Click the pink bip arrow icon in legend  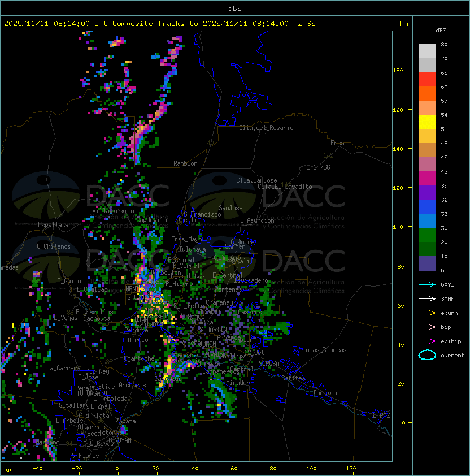click(x=427, y=327)
